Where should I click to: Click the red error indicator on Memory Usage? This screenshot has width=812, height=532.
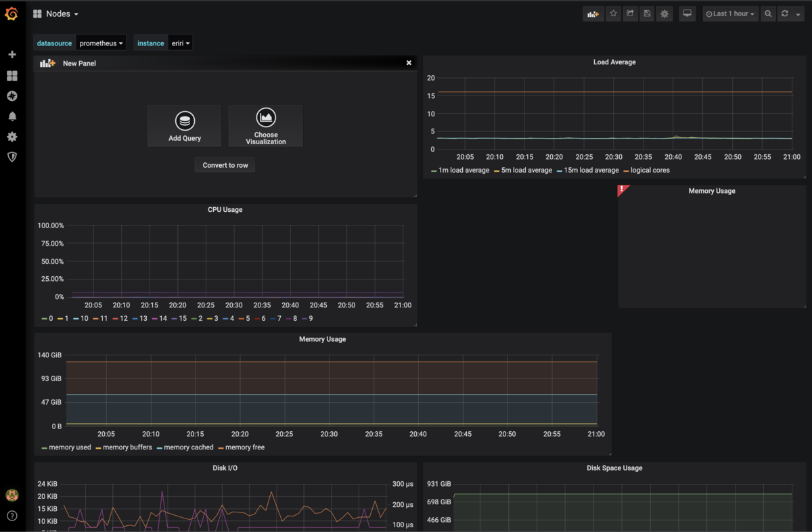click(622, 190)
